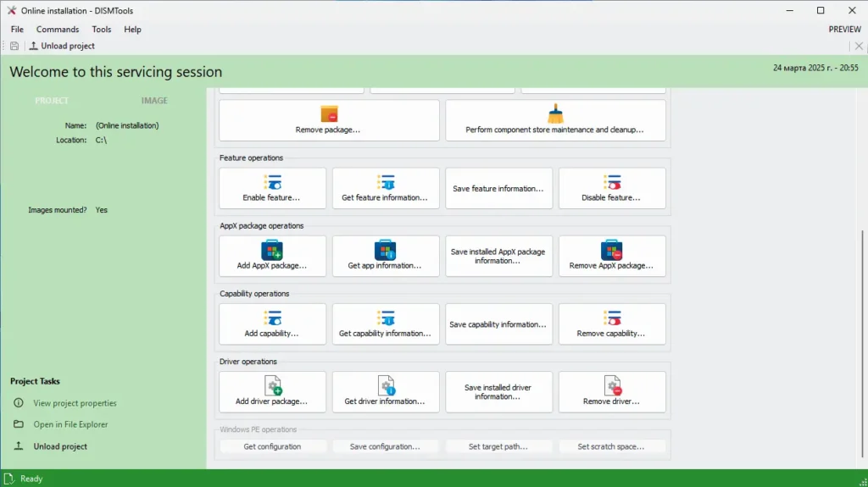Click Save installed driver information button

[x=498, y=392]
